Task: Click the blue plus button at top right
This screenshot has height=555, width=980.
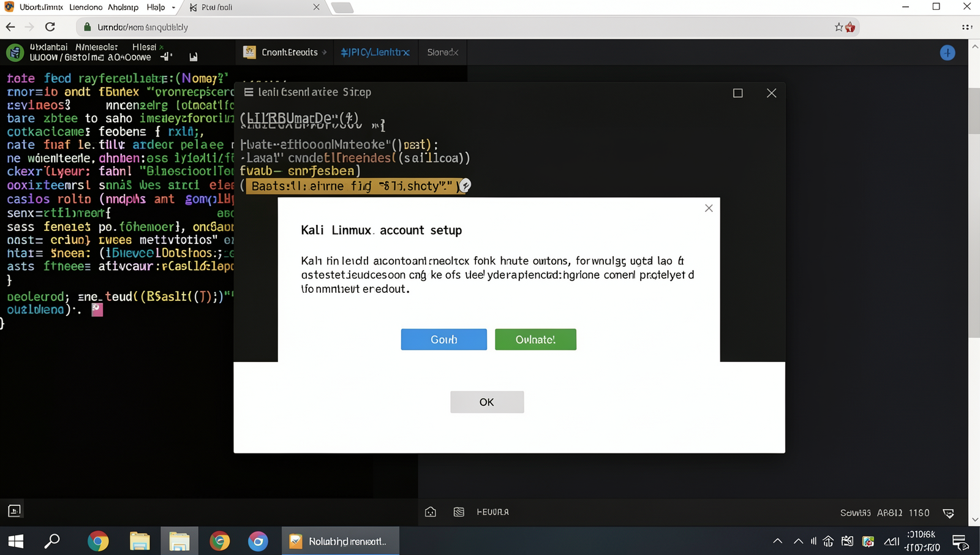Action: coord(948,53)
